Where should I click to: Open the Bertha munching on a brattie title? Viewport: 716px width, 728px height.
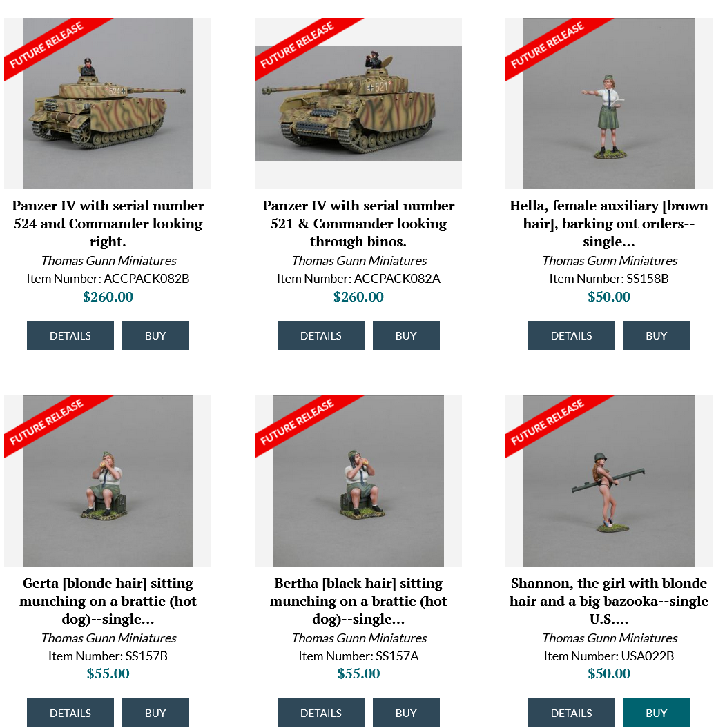click(x=358, y=601)
